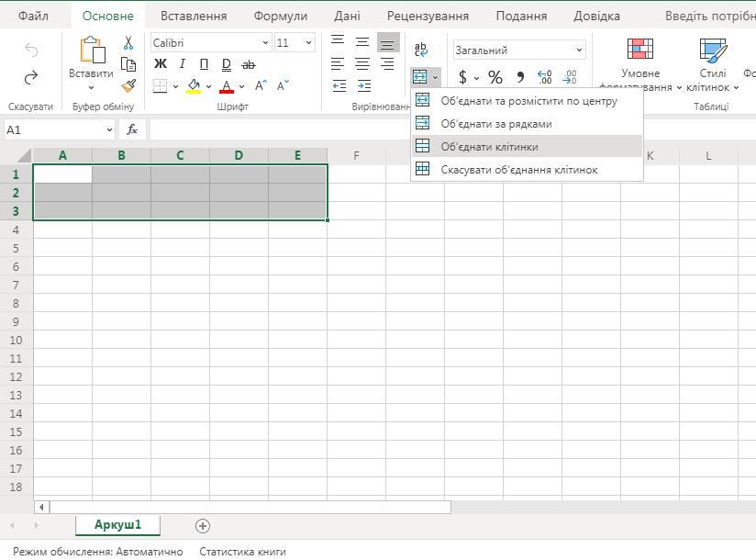This screenshot has width=756, height=560.
Task: Click the Increase Indent icon
Action: [363, 86]
